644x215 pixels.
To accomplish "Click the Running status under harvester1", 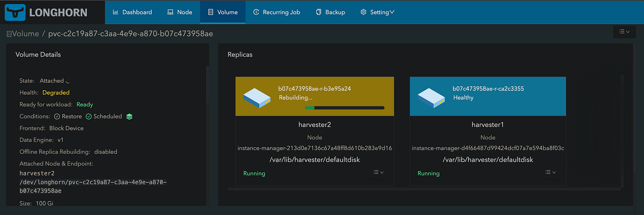I will coord(429,173).
